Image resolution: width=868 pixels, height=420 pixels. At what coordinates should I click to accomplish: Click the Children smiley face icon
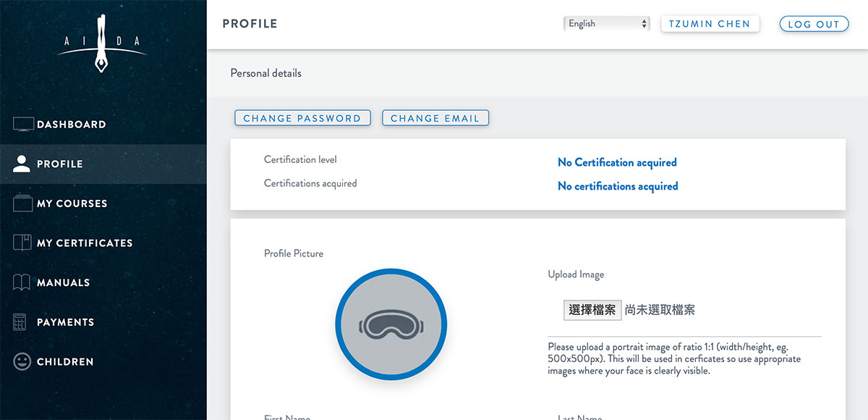pos(22,361)
